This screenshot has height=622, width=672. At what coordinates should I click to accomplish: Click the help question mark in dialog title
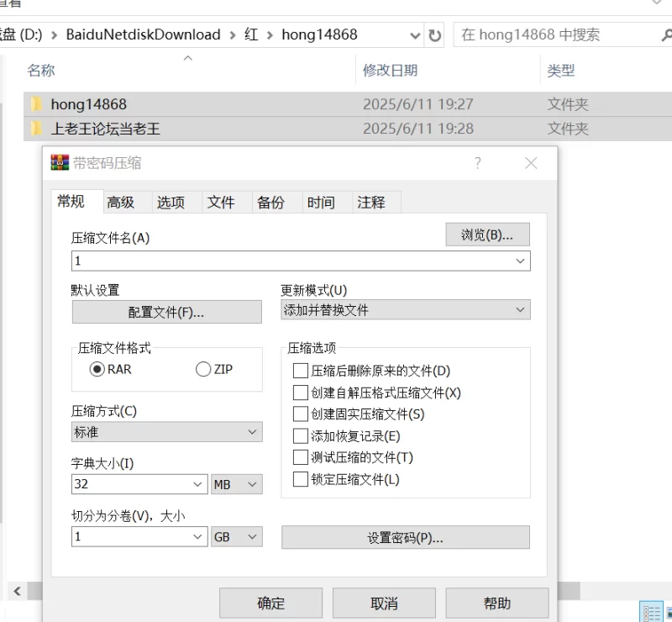(478, 163)
